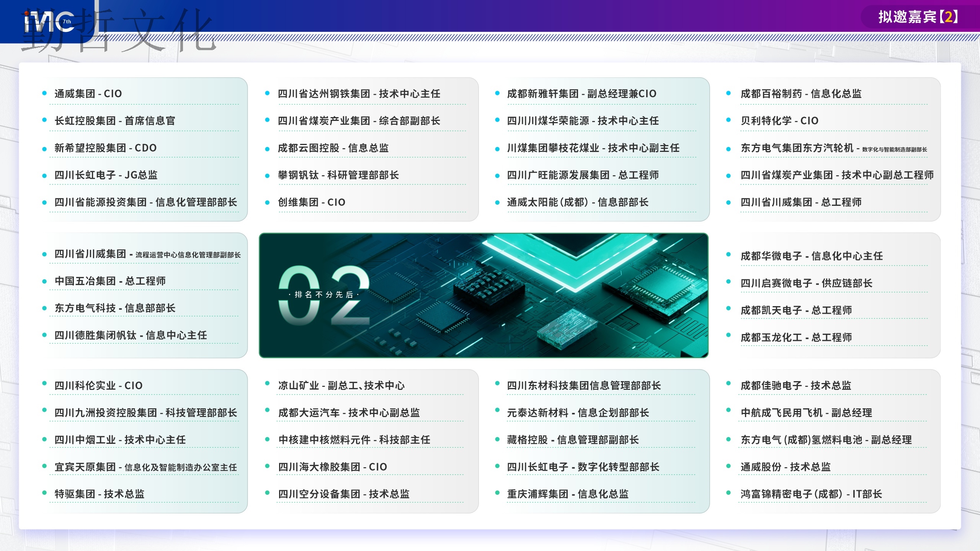Screen dimensions: 980x551
Task: Select the text 通威太阳能(成都) - 信息部部长
Action: (578, 202)
